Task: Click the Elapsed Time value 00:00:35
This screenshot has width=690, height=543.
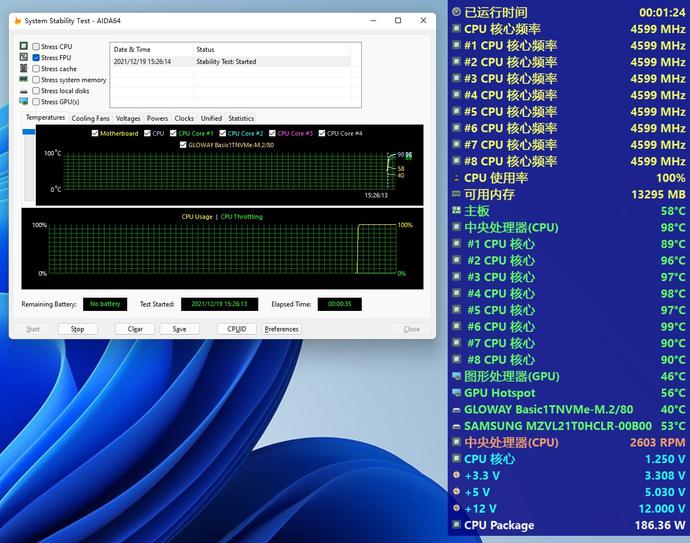Action: 340,304
